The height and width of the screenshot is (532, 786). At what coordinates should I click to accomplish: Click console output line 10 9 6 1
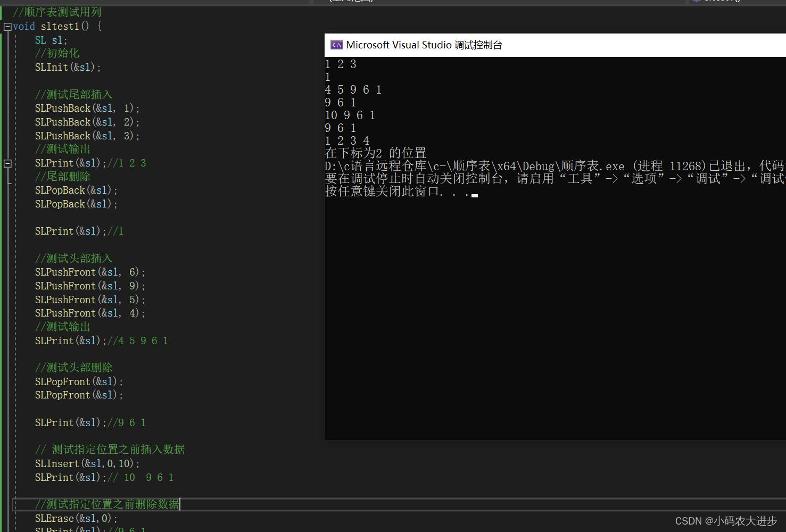pyautogui.click(x=350, y=115)
